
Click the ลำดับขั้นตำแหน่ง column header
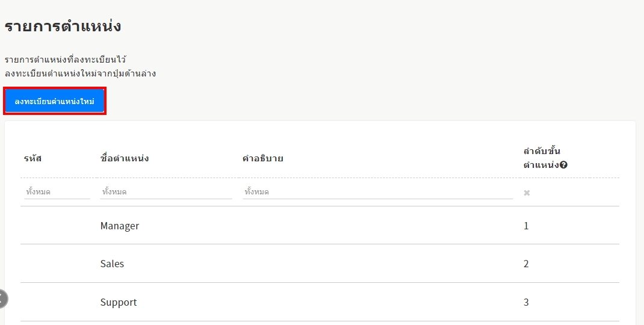tap(542, 158)
